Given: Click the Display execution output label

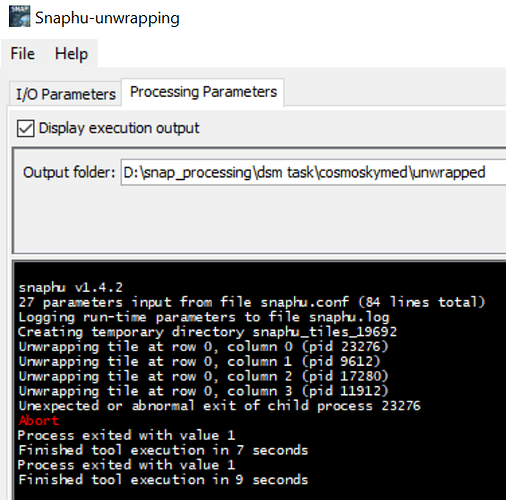Looking at the screenshot, I should click(x=119, y=128).
